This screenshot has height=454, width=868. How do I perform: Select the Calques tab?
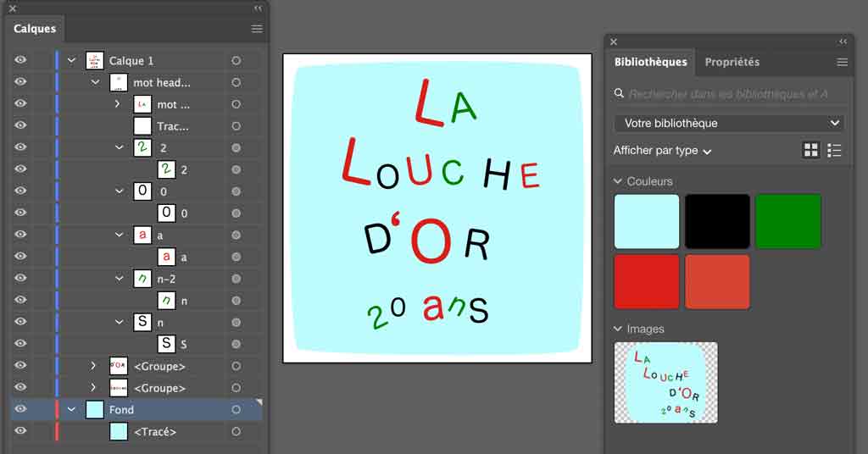pos(35,29)
